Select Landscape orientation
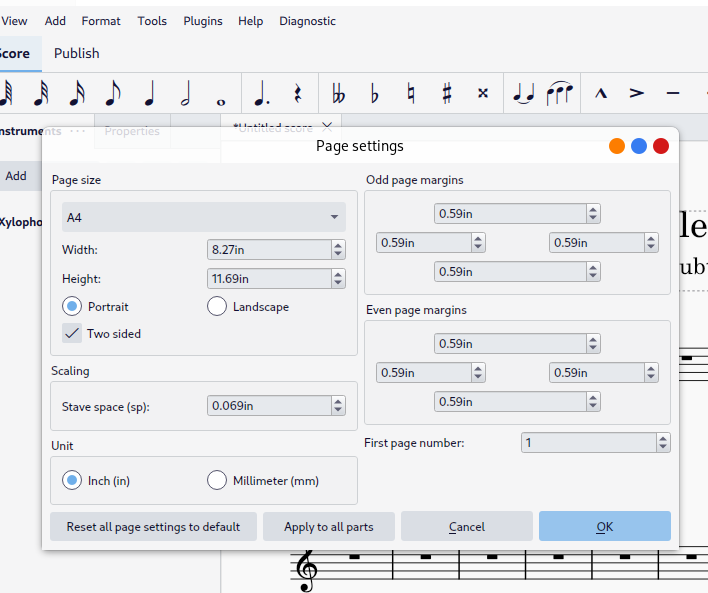708x593 pixels. coord(217,306)
